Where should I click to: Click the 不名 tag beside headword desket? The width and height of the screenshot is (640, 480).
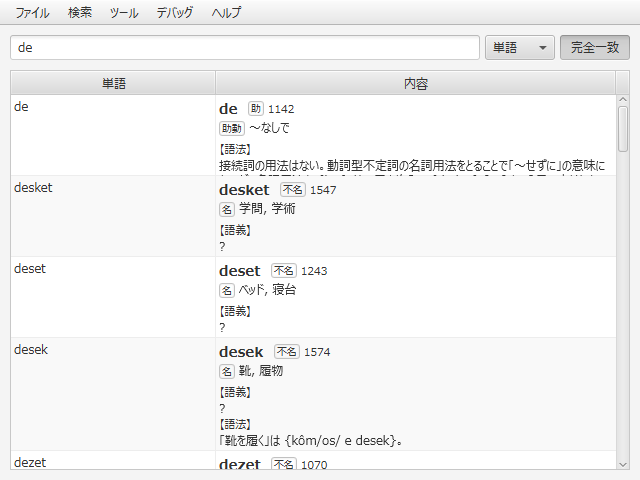[292, 189]
